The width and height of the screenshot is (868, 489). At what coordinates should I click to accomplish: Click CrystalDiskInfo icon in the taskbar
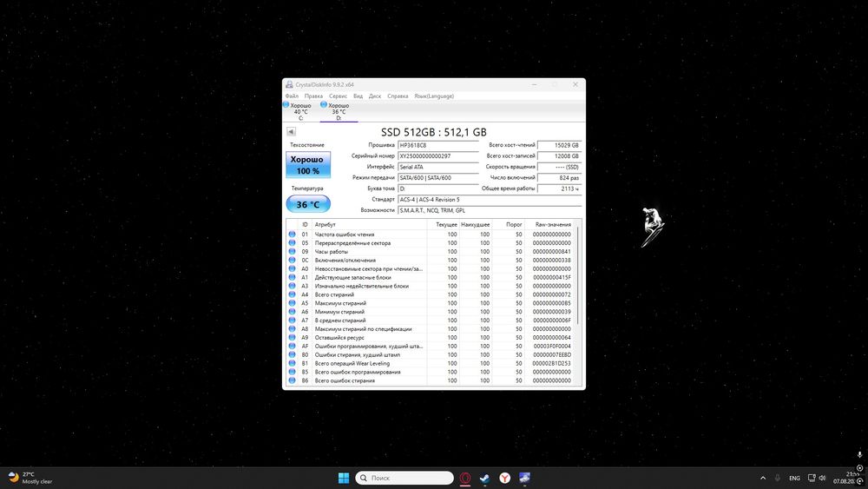coord(525,478)
